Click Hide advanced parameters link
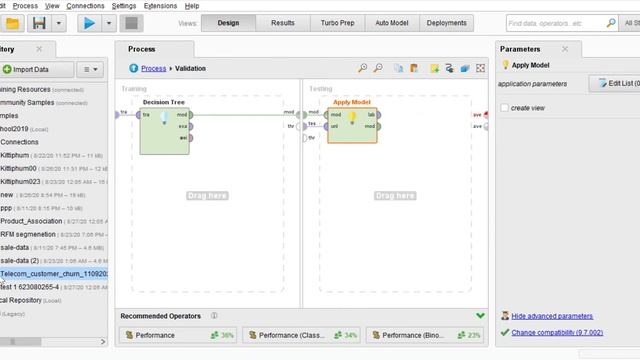 click(x=552, y=316)
